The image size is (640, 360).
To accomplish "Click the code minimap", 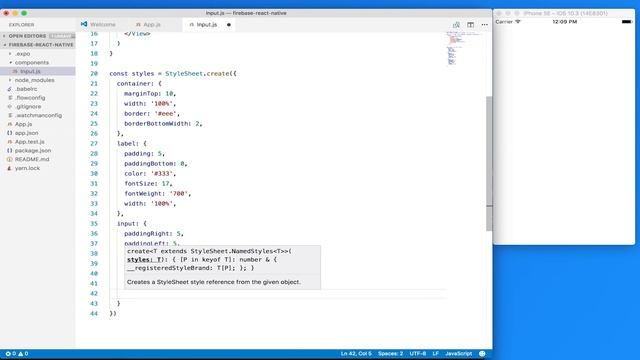I will coord(463,48).
